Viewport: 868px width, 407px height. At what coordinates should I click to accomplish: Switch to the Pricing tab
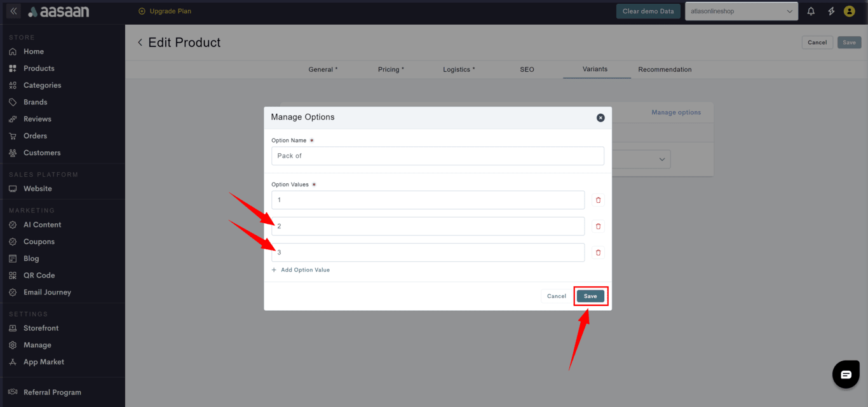pos(391,69)
